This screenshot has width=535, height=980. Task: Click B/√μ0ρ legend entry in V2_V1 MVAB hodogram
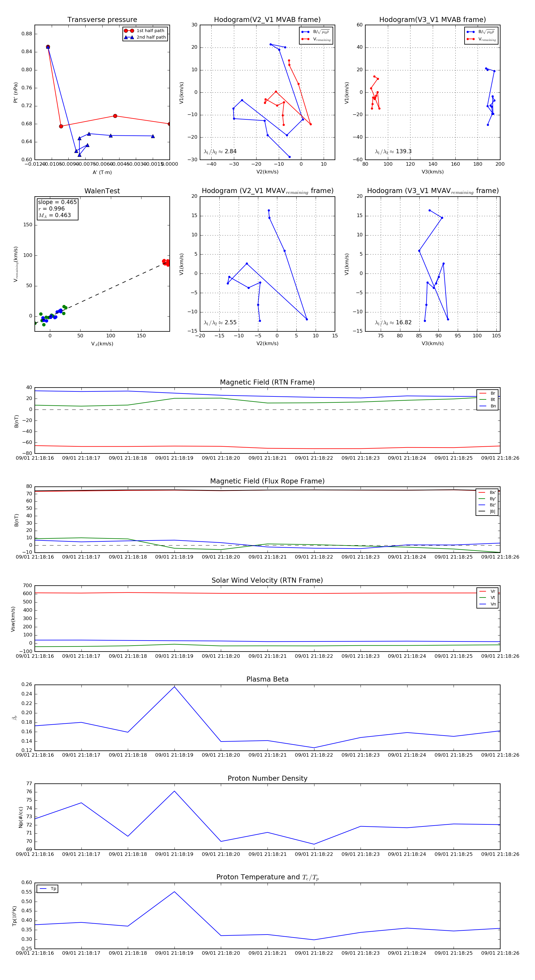click(316, 32)
